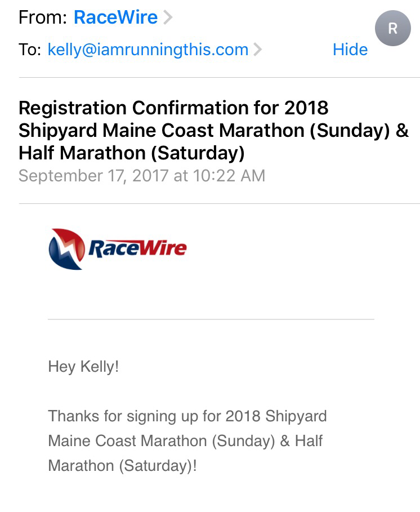Image resolution: width=420 pixels, height=512 pixels.
Task: Tap the RaceWire sender name
Action: click(115, 17)
